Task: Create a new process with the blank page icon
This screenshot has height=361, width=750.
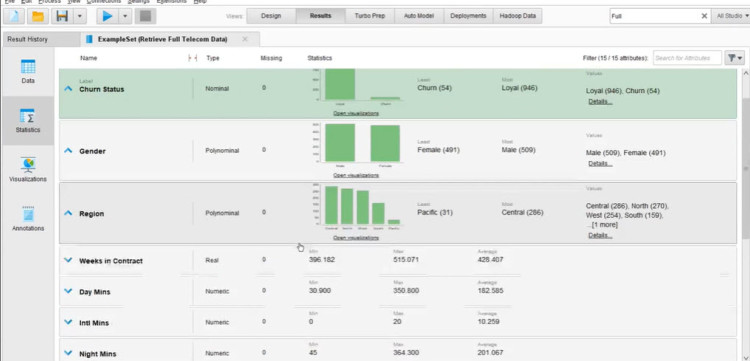Action: (x=14, y=16)
